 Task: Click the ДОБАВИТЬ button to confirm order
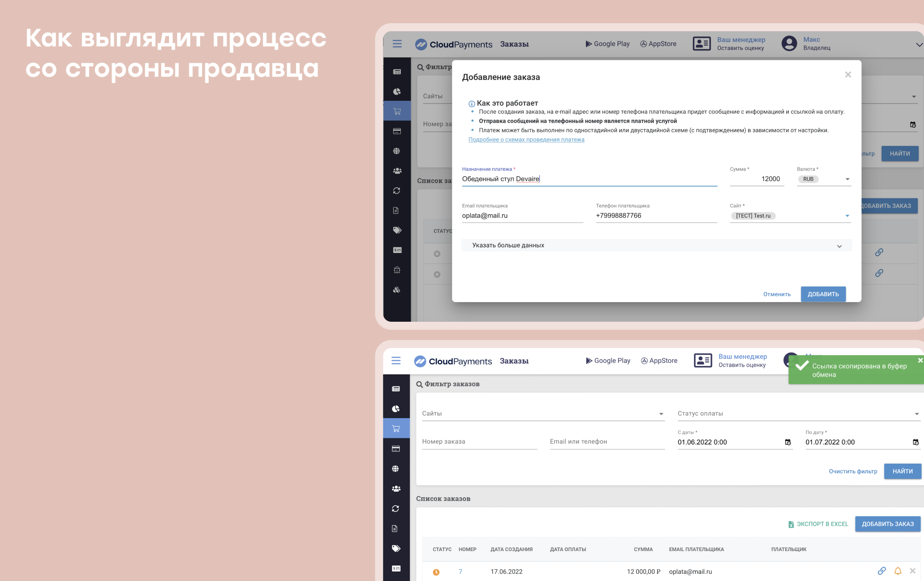tap(823, 294)
